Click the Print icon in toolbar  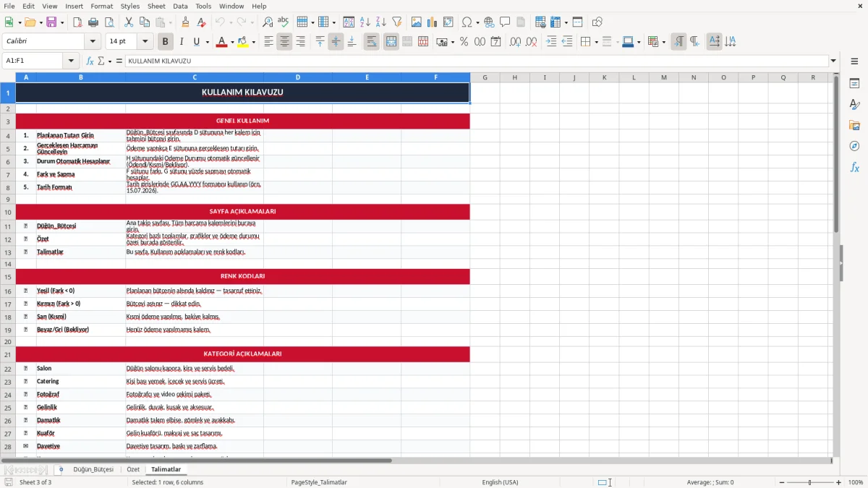click(93, 22)
